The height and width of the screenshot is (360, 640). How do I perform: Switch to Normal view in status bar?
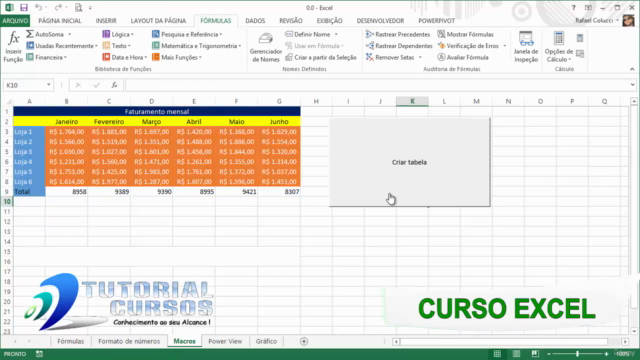point(497,354)
